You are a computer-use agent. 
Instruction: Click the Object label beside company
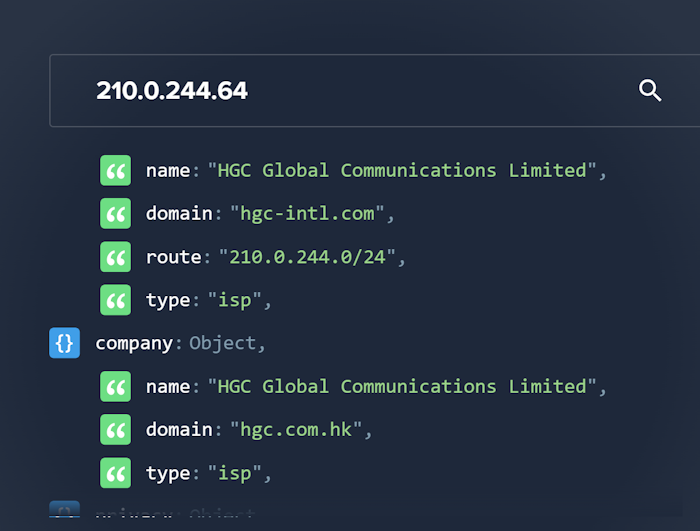[x=222, y=343]
